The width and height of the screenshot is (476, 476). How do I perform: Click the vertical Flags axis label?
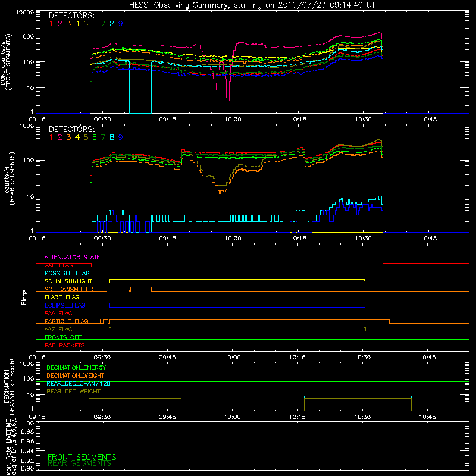pyautogui.click(x=24, y=297)
